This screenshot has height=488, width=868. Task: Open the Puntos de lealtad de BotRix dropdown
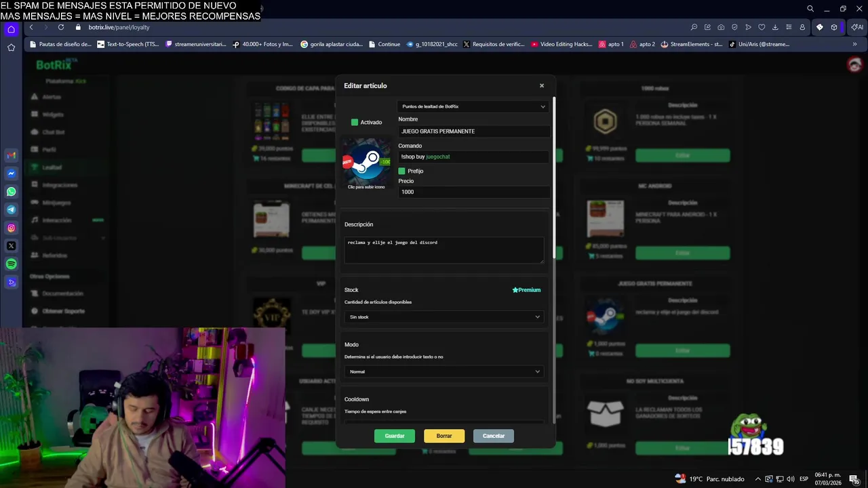pos(473,106)
